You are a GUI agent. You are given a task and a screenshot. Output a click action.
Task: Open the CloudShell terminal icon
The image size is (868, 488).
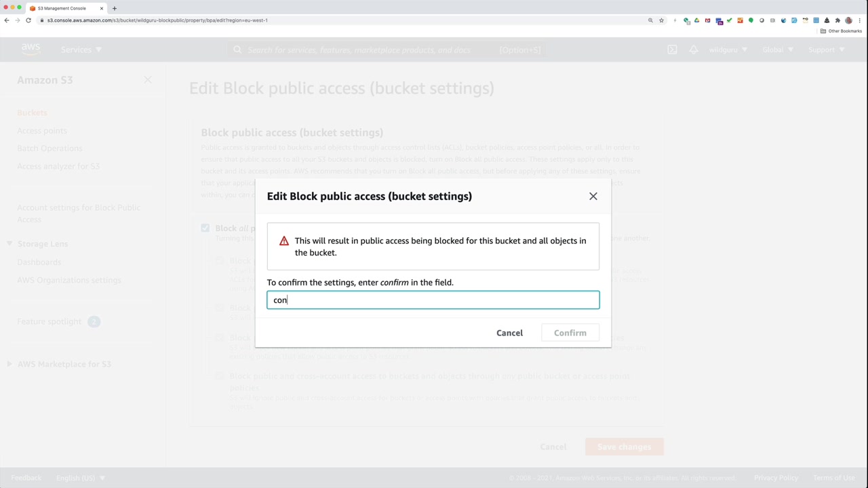(x=672, y=49)
